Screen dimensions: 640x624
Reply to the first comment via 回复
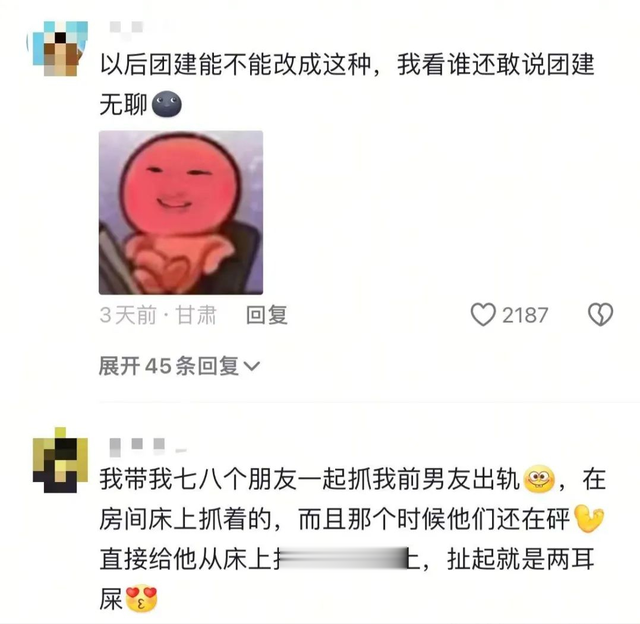tap(267, 315)
